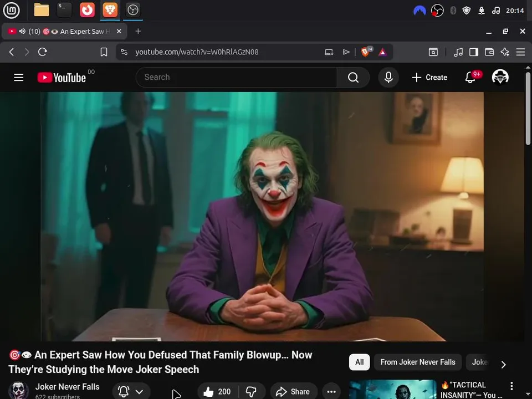Select the From Joker Never Falls chip
This screenshot has width=532, height=399.
418,362
